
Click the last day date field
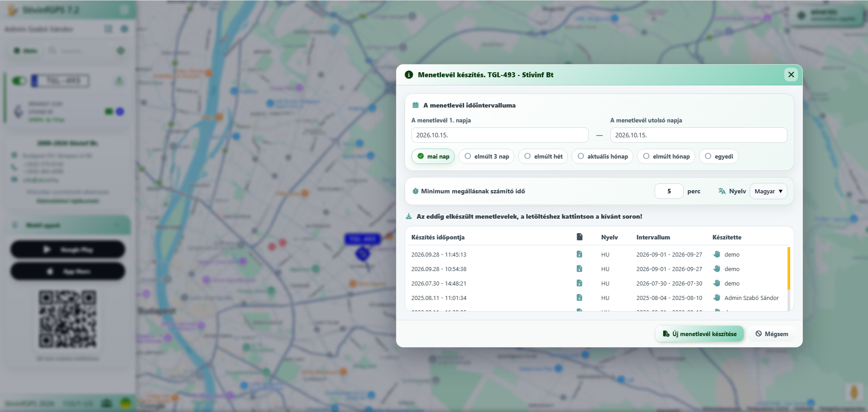point(698,135)
